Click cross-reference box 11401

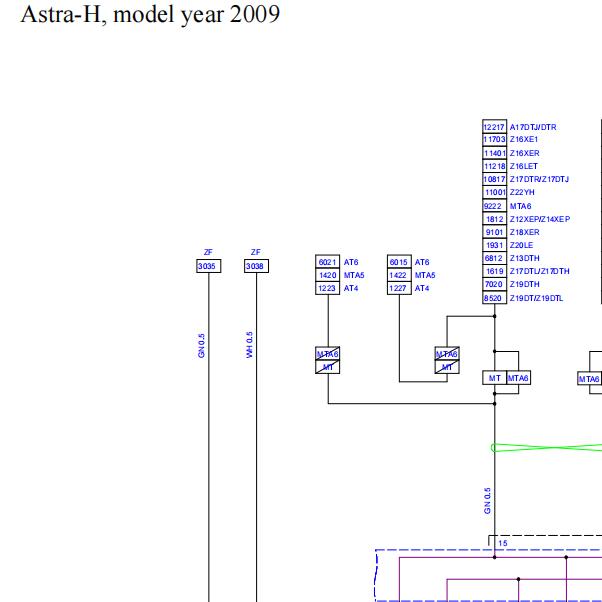click(494, 153)
